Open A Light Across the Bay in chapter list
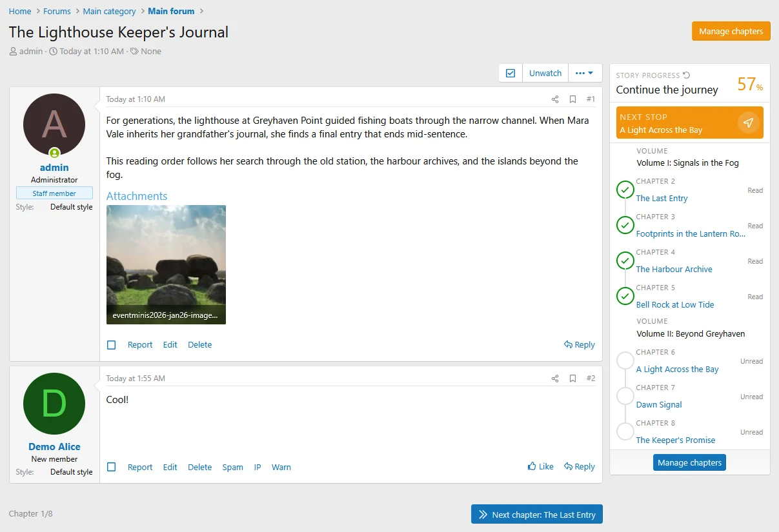Image resolution: width=779 pixels, height=532 pixels. [677, 369]
